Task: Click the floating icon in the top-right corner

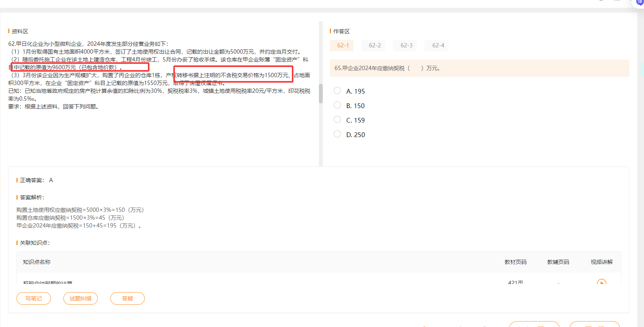Action: point(639,2)
